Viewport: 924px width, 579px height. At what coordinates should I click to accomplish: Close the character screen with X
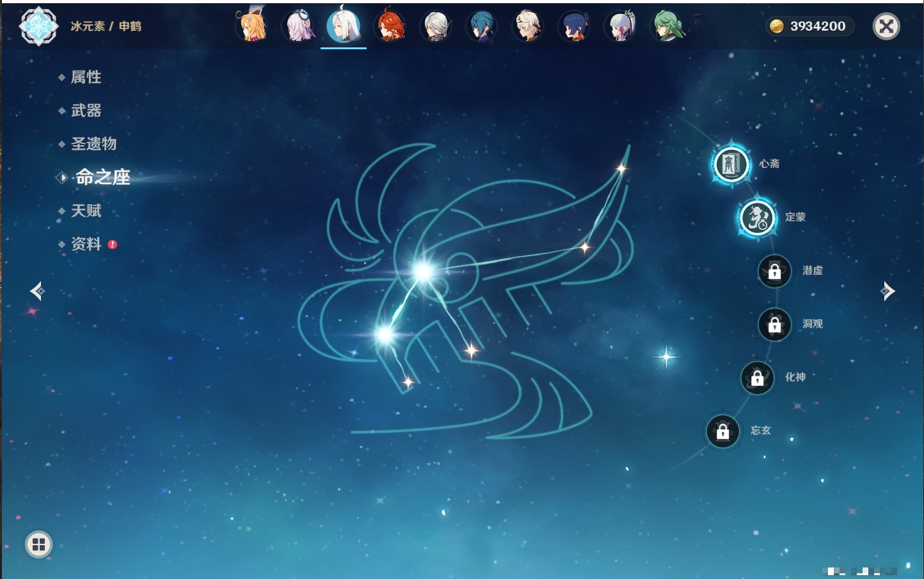point(886,26)
